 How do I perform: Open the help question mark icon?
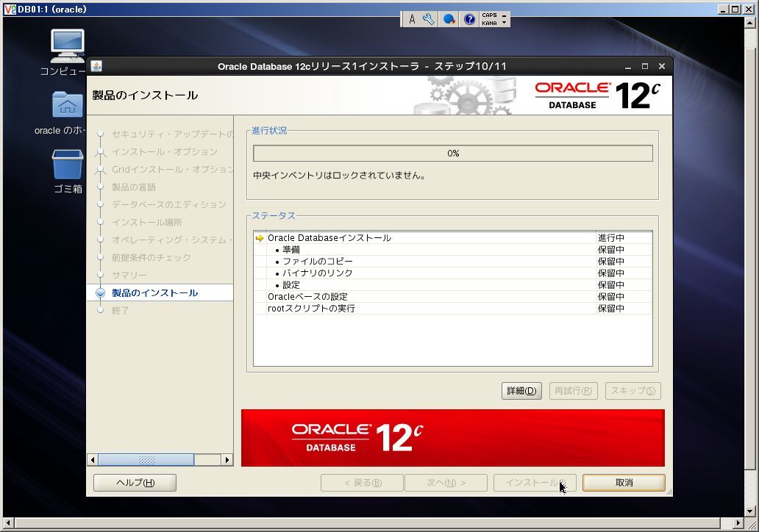[469, 19]
